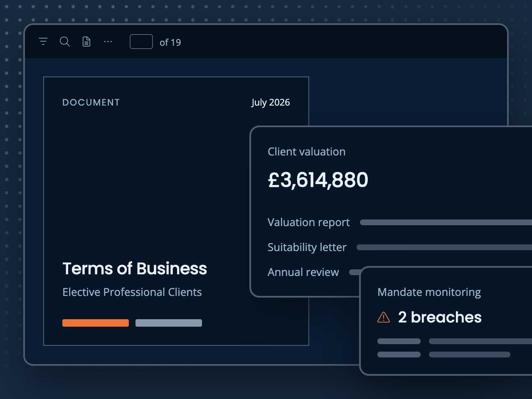
Task: Select the orange bar under Terms of Business
Action: (x=96, y=323)
